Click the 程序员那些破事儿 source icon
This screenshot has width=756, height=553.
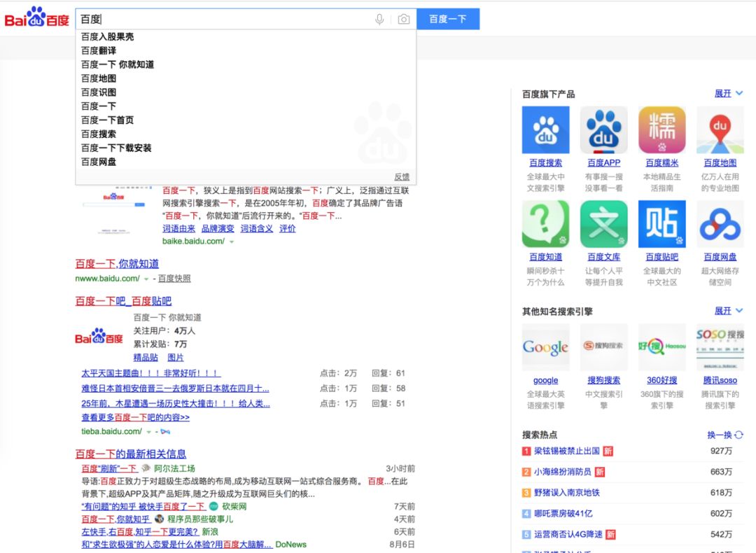pyautogui.click(x=159, y=519)
